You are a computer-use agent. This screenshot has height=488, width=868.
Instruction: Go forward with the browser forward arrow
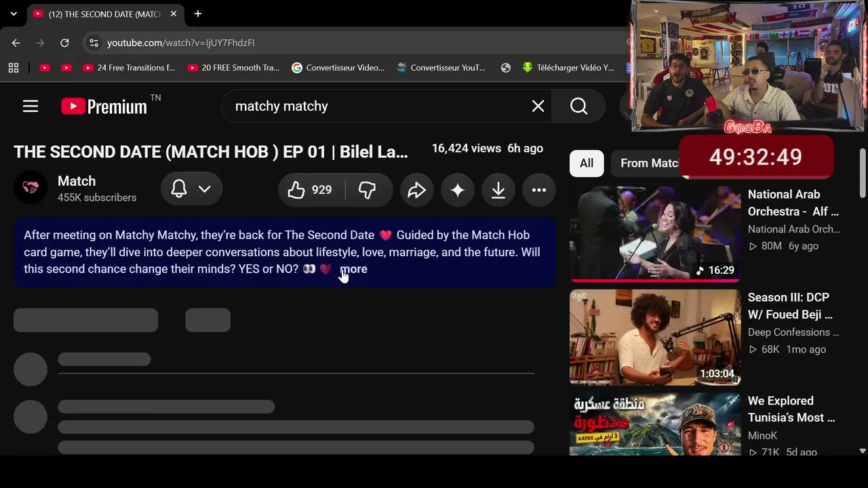[x=40, y=43]
